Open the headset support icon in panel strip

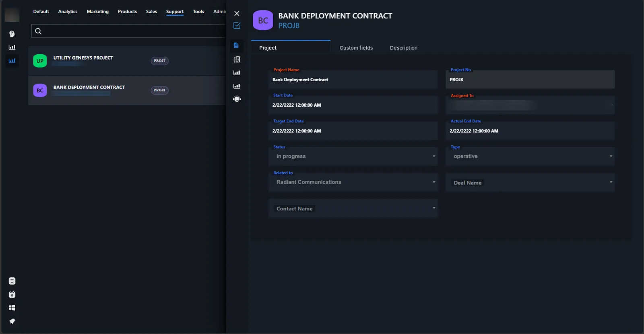(x=237, y=99)
